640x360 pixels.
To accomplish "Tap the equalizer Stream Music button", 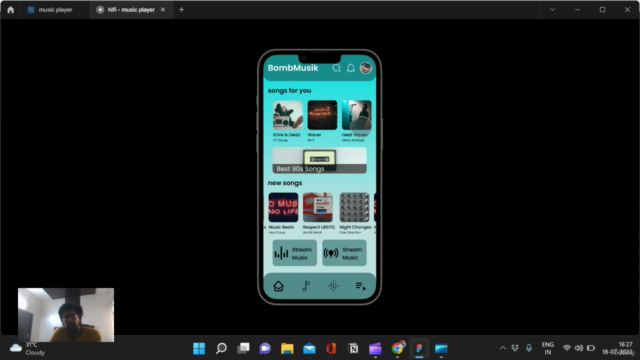I will tap(295, 253).
